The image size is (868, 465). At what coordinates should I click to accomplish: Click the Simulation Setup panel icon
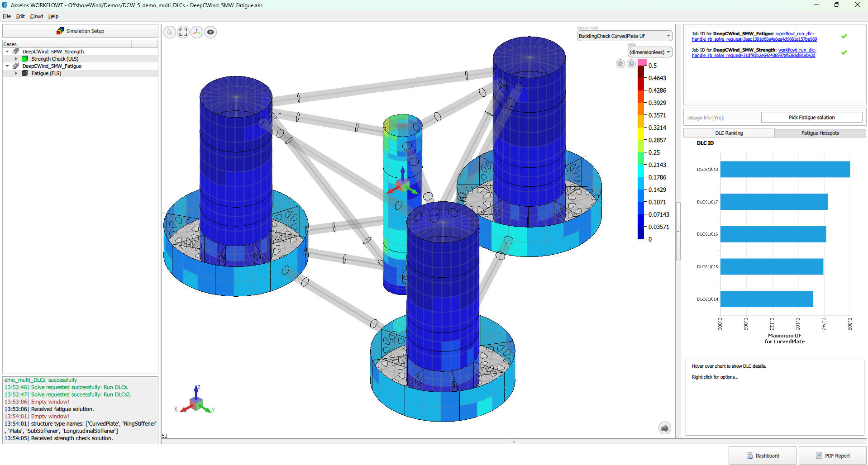(60, 31)
